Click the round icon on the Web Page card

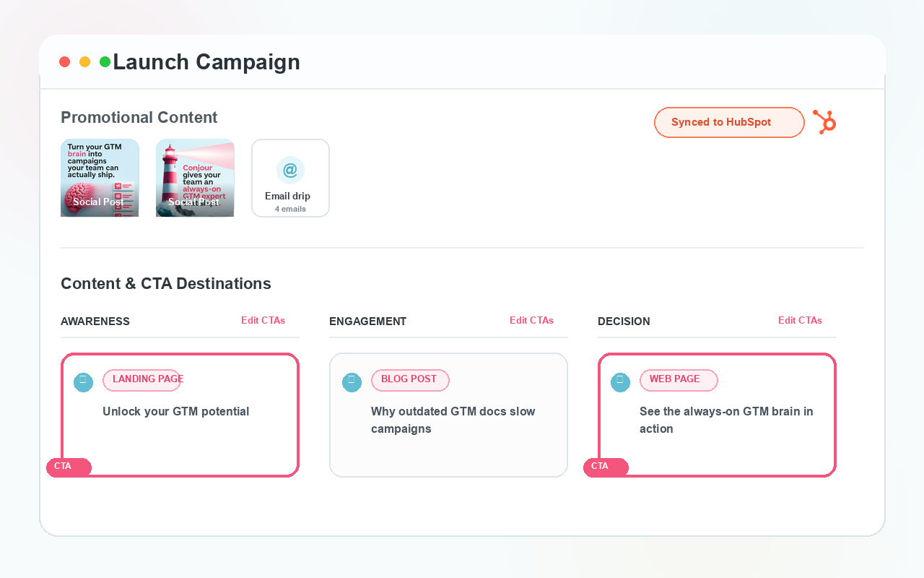pos(620,382)
